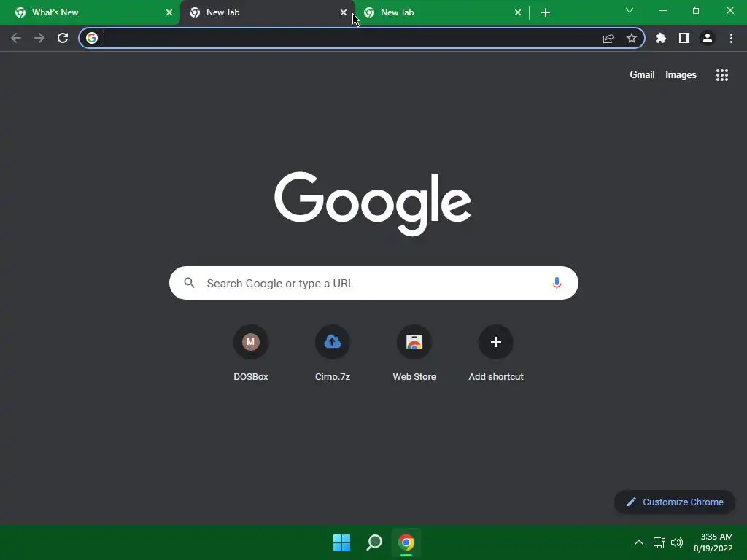This screenshot has width=747, height=560.
Task: Open Gmail link
Action: 642,75
